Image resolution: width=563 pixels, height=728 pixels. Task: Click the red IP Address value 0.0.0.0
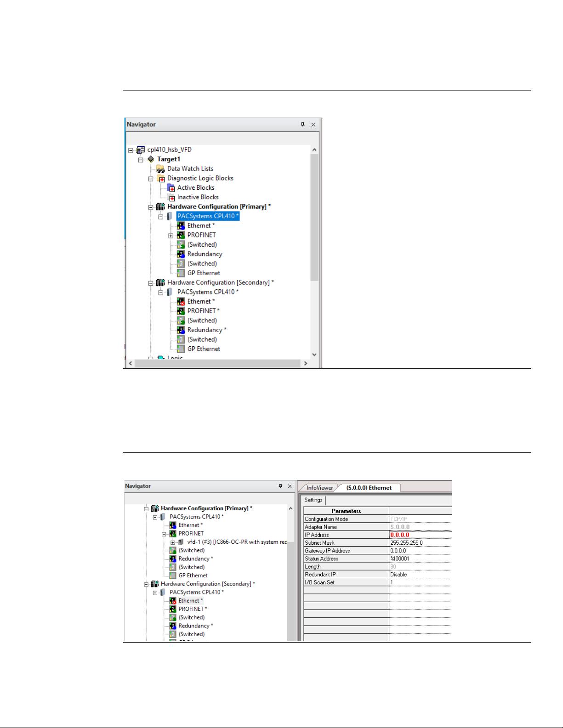pyautogui.click(x=399, y=535)
